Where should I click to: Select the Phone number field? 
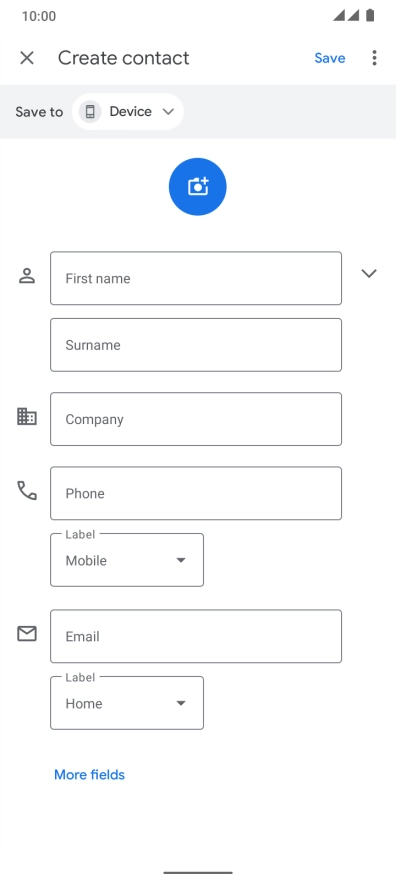(196, 493)
